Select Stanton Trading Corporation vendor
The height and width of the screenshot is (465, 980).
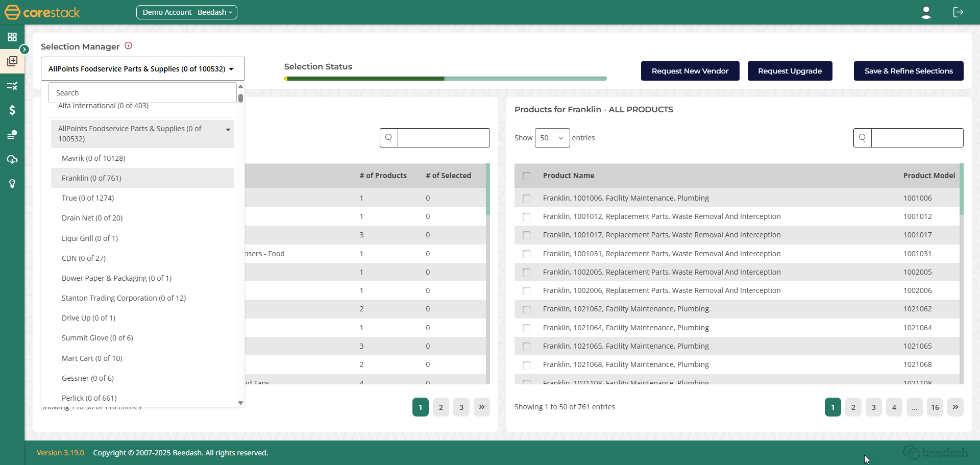point(142,298)
